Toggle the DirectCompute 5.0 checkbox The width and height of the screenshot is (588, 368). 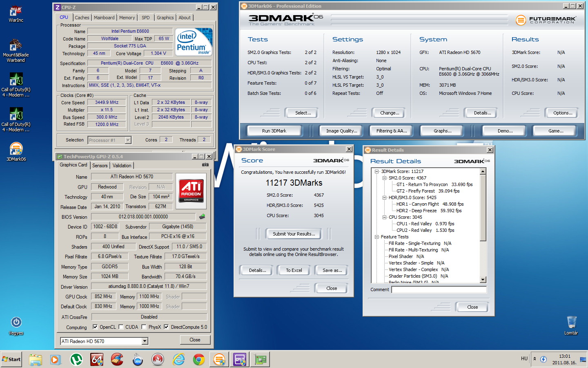[167, 327]
